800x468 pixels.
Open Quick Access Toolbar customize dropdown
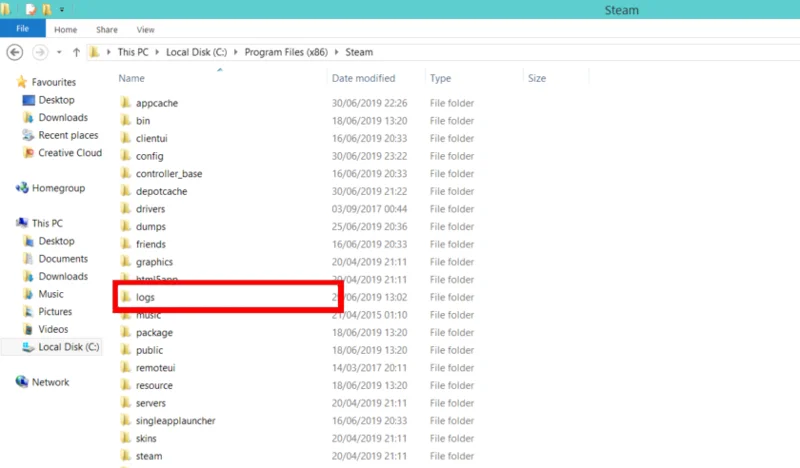pyautogui.click(x=62, y=9)
